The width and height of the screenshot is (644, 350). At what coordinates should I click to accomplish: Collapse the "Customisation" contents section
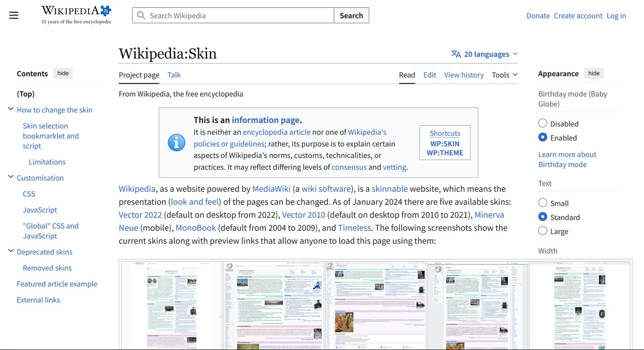point(11,176)
